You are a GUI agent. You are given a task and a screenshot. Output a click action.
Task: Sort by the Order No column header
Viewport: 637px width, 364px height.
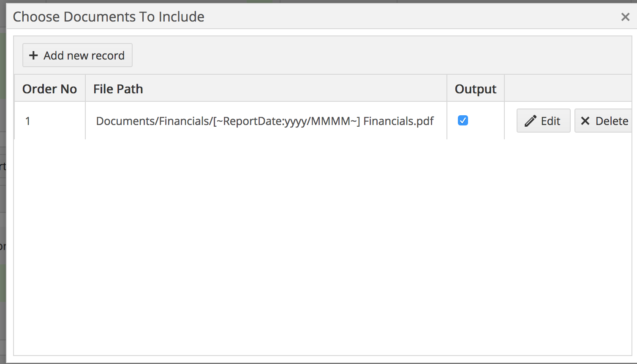click(49, 89)
